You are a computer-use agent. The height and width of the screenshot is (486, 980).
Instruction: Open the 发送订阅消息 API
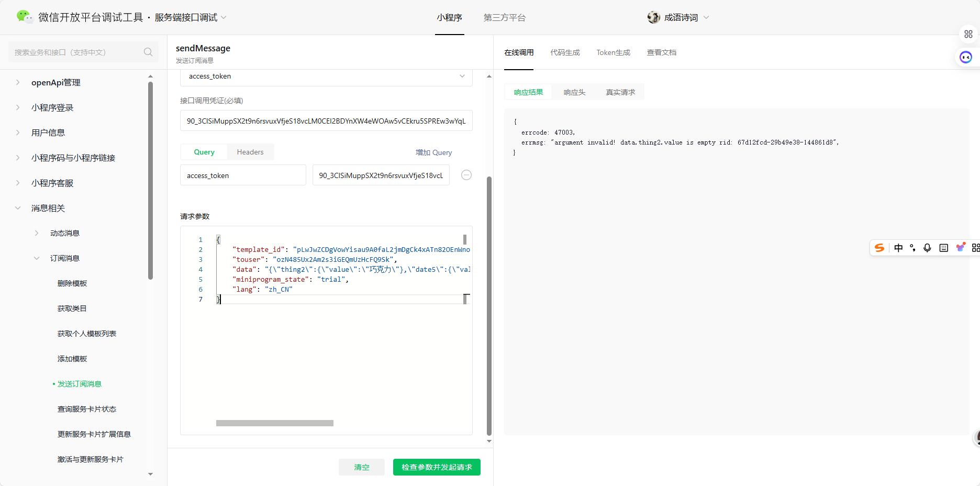pos(80,384)
